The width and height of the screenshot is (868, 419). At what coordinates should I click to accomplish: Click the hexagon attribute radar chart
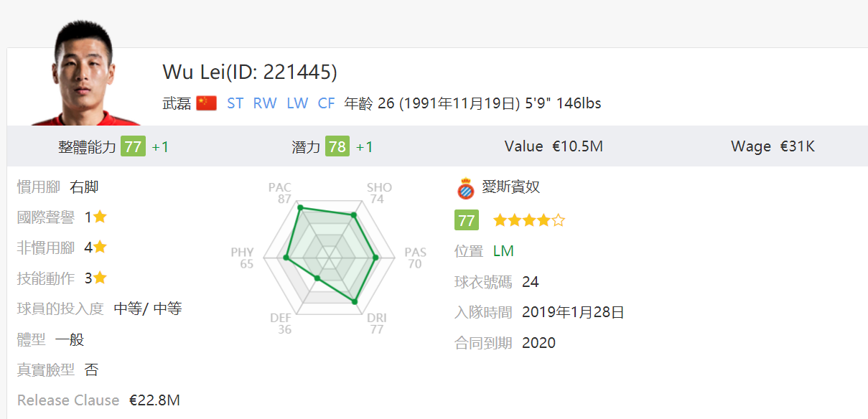[329, 256]
